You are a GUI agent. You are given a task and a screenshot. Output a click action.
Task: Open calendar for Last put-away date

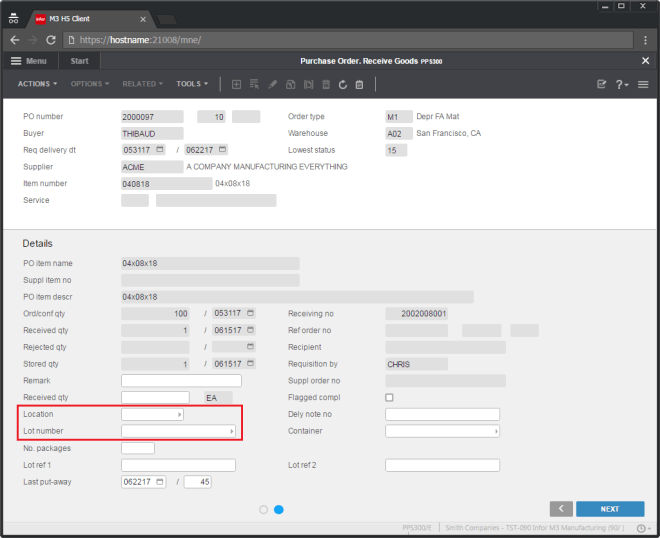161,482
